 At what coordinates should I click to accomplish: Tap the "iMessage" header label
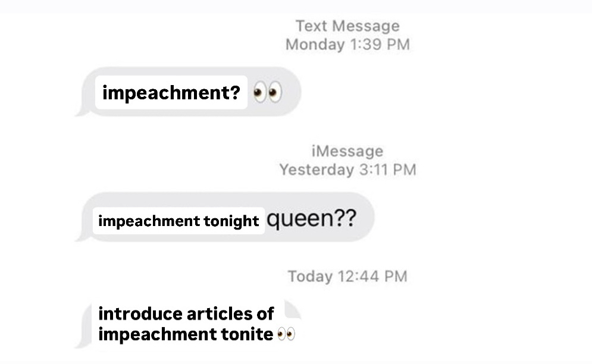(x=347, y=151)
